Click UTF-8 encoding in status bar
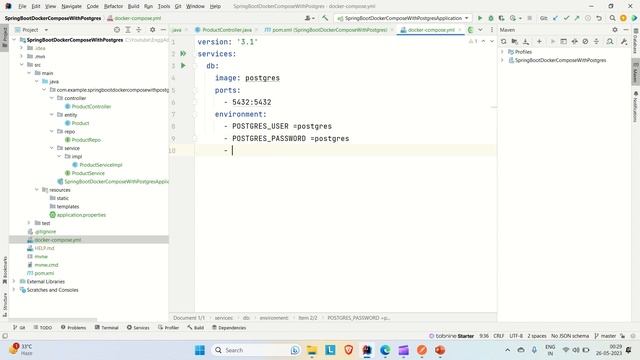This screenshot has width=640, height=360. (516, 336)
